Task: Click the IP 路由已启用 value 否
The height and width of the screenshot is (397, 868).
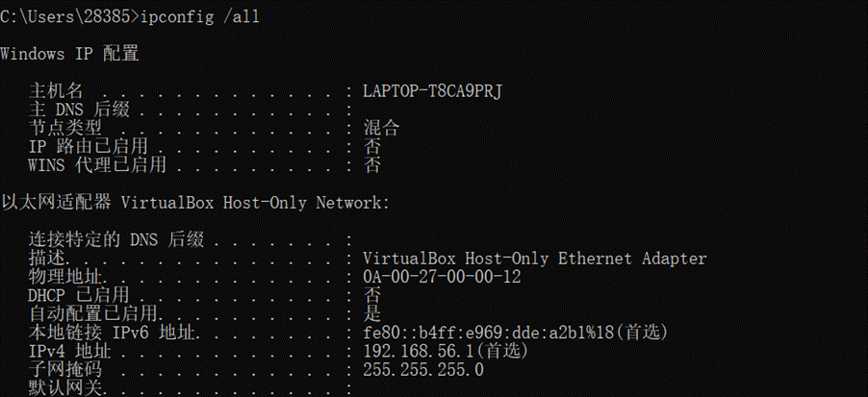Action: (372, 146)
